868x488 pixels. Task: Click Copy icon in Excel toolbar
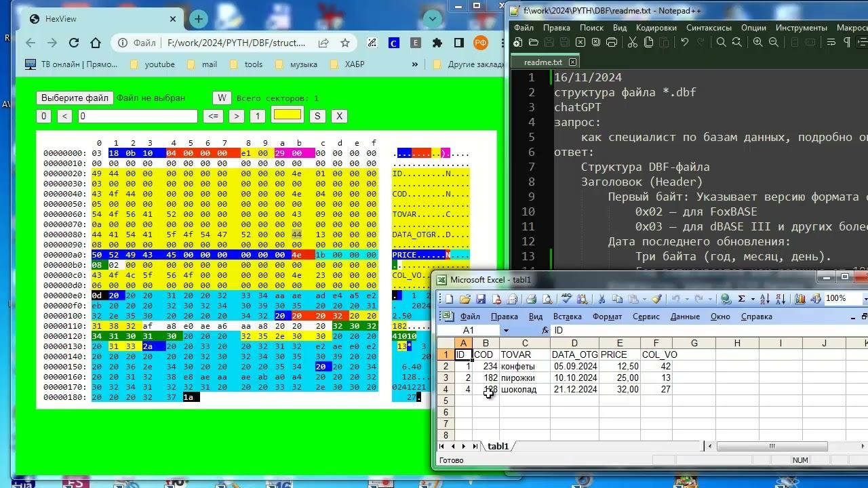click(617, 299)
